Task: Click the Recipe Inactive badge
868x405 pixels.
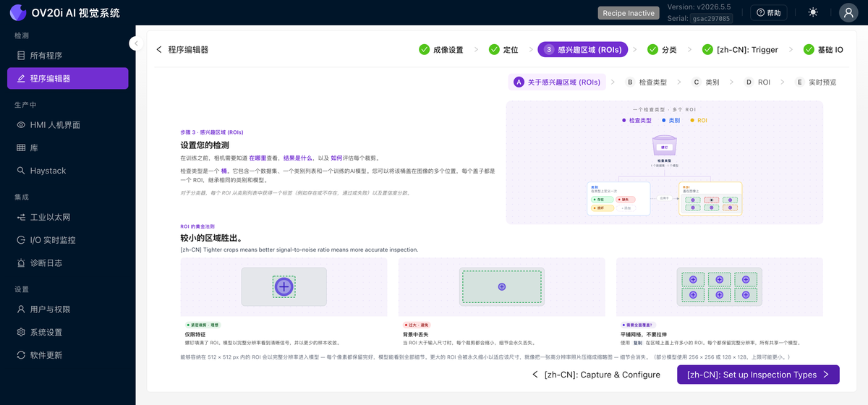Action: tap(629, 13)
